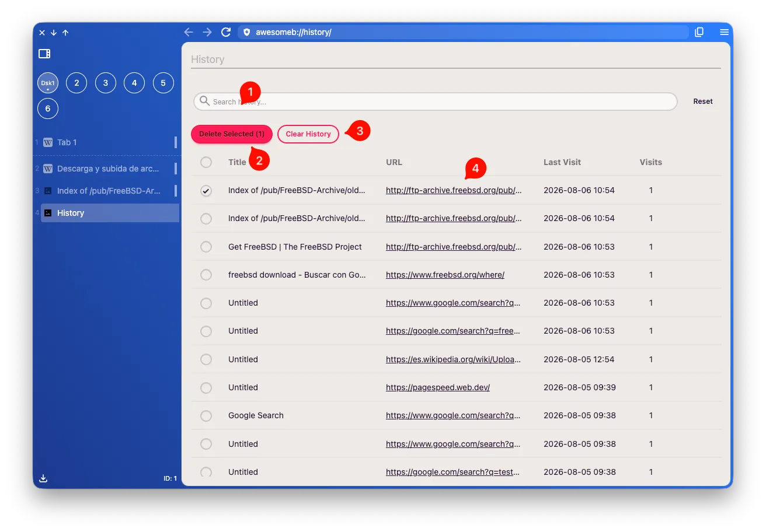Image resolution: width=766 pixels, height=532 pixels.
Task: Click the date 2026-08-05 09:39
Action: click(x=579, y=387)
